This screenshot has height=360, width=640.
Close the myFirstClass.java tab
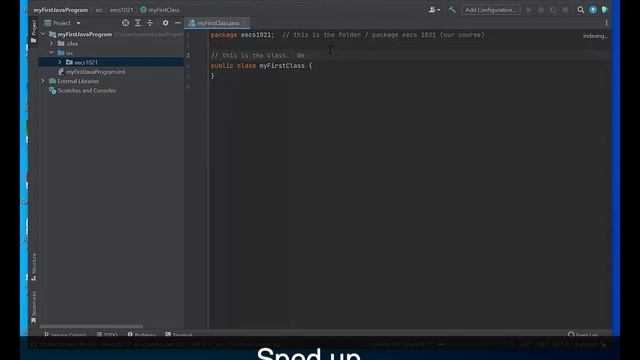pyautogui.click(x=244, y=23)
